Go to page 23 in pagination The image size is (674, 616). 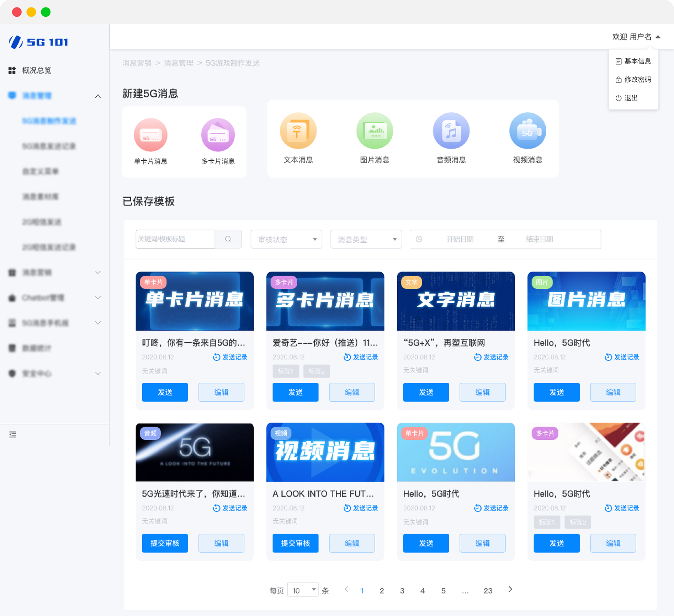(x=488, y=590)
